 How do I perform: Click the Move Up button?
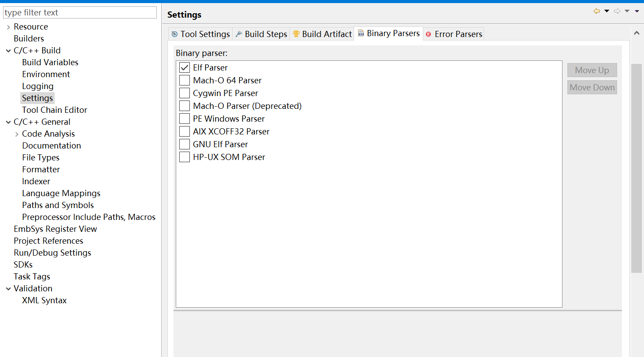click(x=592, y=70)
